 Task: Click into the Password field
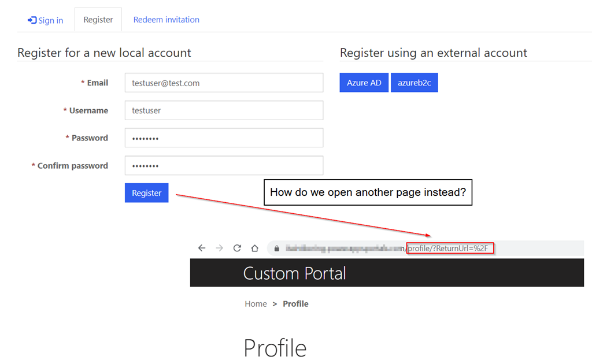224,138
